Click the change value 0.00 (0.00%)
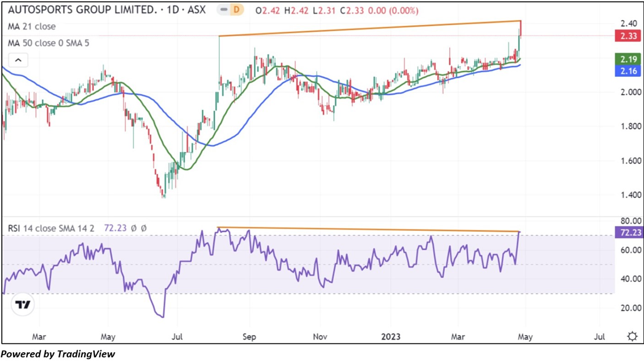The width and height of the screenshot is (644, 361). point(393,10)
